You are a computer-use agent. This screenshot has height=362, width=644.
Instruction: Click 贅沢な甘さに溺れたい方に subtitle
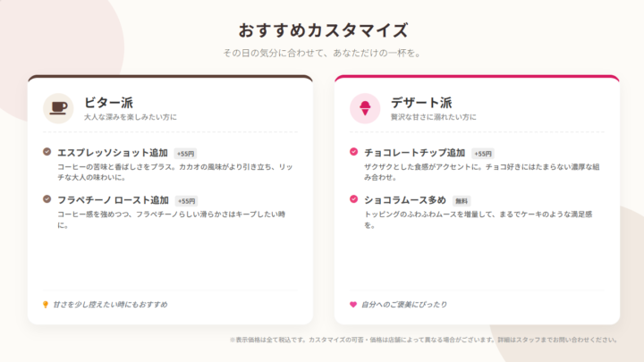pyautogui.click(x=433, y=117)
